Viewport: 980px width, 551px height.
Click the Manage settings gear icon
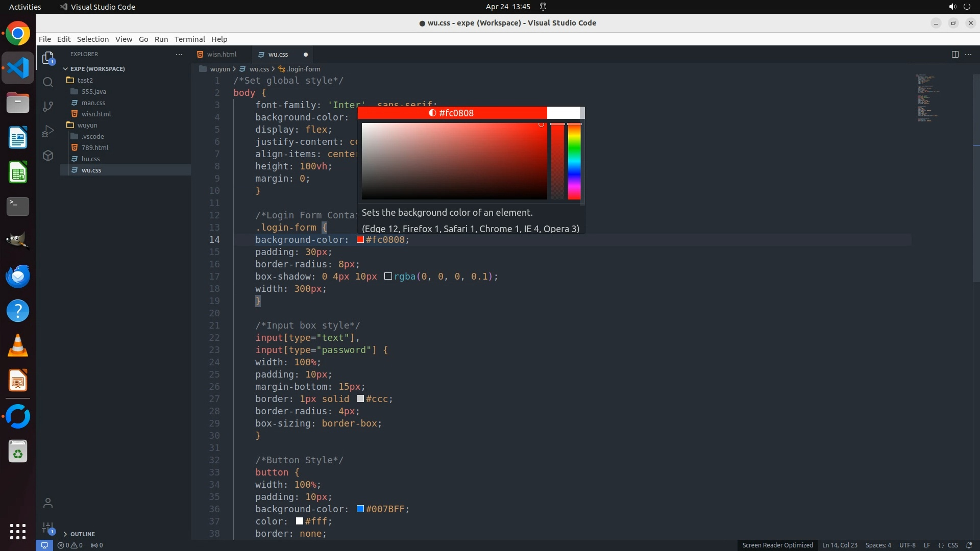[48, 528]
